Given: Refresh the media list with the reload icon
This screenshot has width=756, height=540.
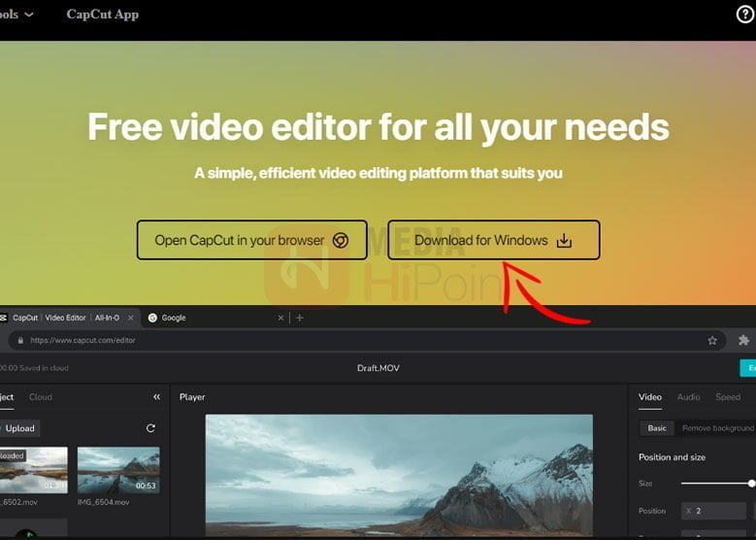Looking at the screenshot, I should click(x=150, y=428).
